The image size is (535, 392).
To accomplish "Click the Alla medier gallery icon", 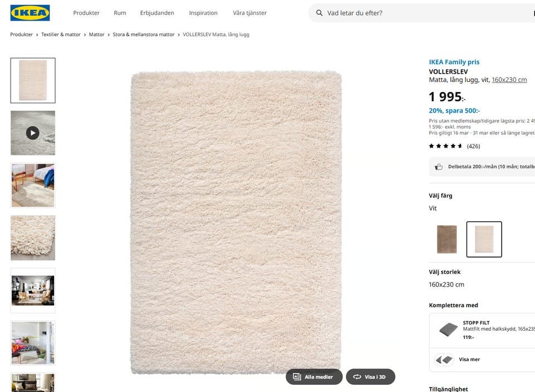I will tap(297, 377).
